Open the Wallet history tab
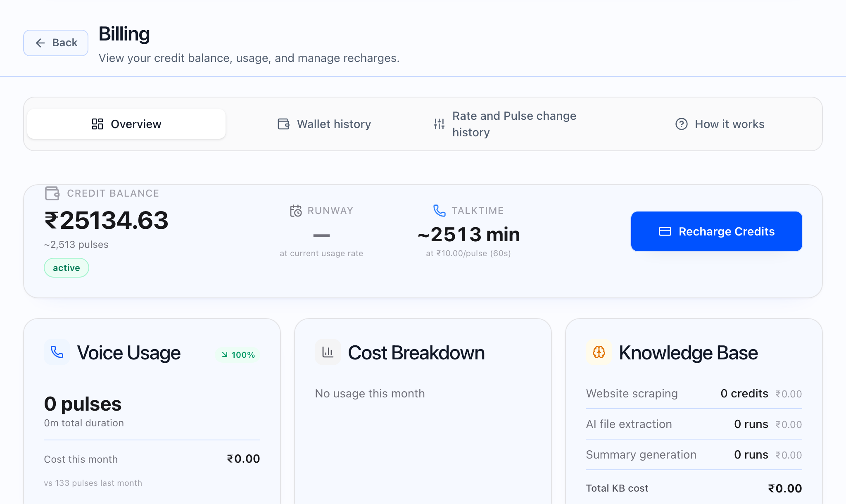The height and width of the screenshot is (504, 846). pyautogui.click(x=324, y=124)
